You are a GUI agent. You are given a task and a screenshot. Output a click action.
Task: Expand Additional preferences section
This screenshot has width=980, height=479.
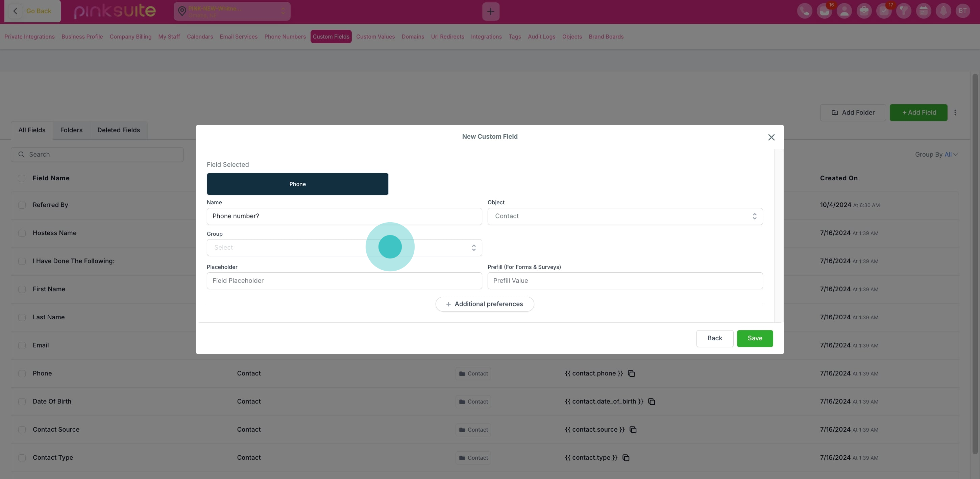click(484, 304)
